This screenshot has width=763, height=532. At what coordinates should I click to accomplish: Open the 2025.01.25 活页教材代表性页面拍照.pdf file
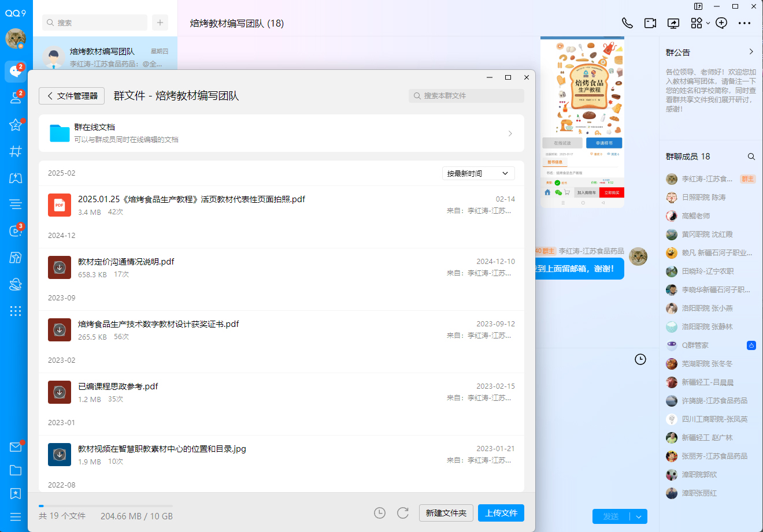[282, 205]
